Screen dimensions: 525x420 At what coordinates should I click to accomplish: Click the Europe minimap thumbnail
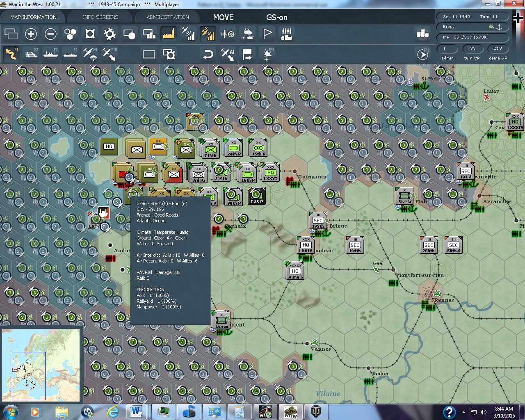tap(41, 365)
